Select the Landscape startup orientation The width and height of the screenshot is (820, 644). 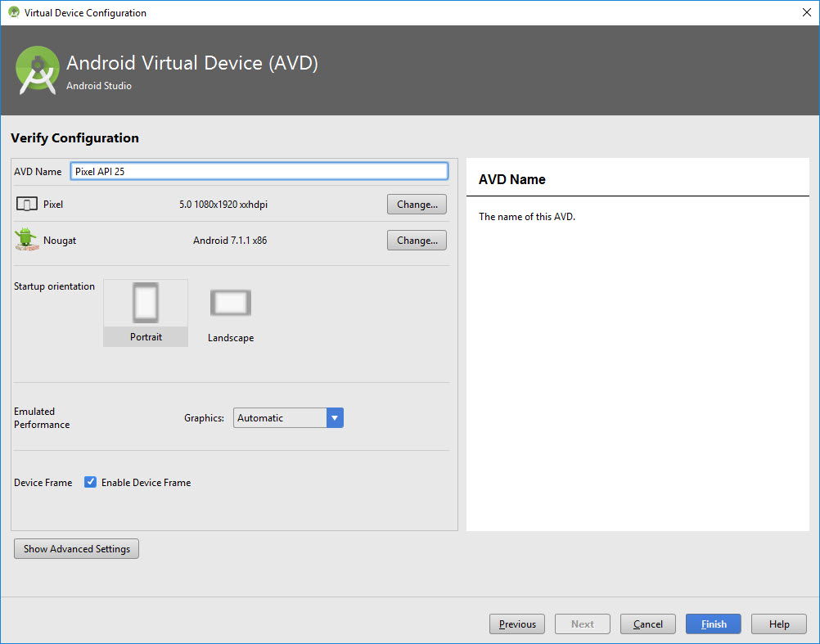point(231,313)
